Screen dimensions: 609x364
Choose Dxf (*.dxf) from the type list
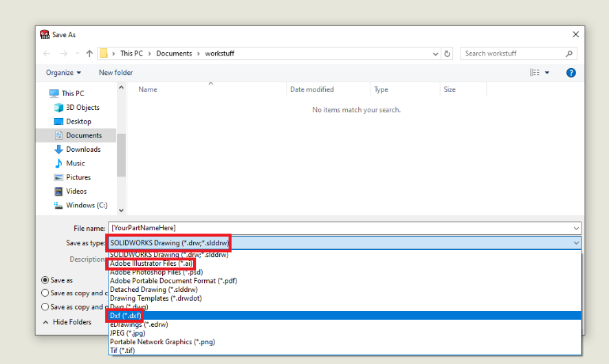(124, 316)
